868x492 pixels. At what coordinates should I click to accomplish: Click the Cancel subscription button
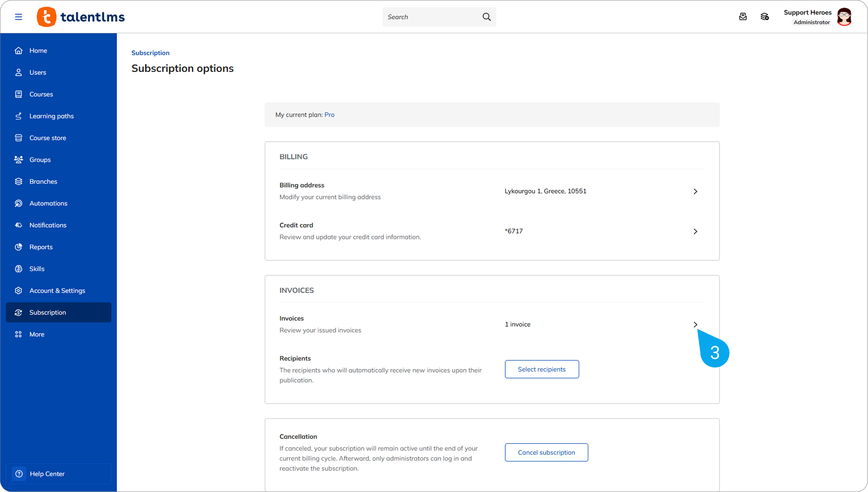(x=546, y=452)
